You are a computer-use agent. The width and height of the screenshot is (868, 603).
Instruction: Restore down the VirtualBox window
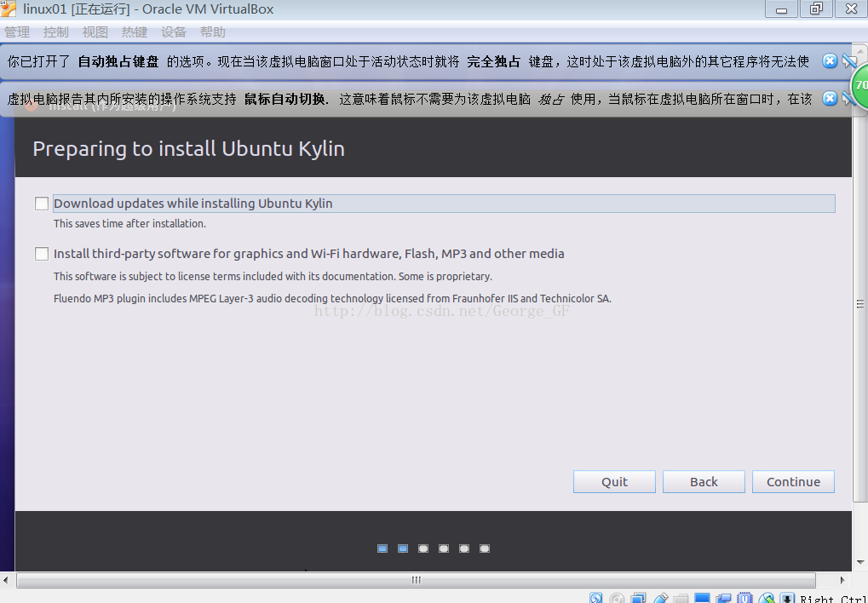point(816,9)
